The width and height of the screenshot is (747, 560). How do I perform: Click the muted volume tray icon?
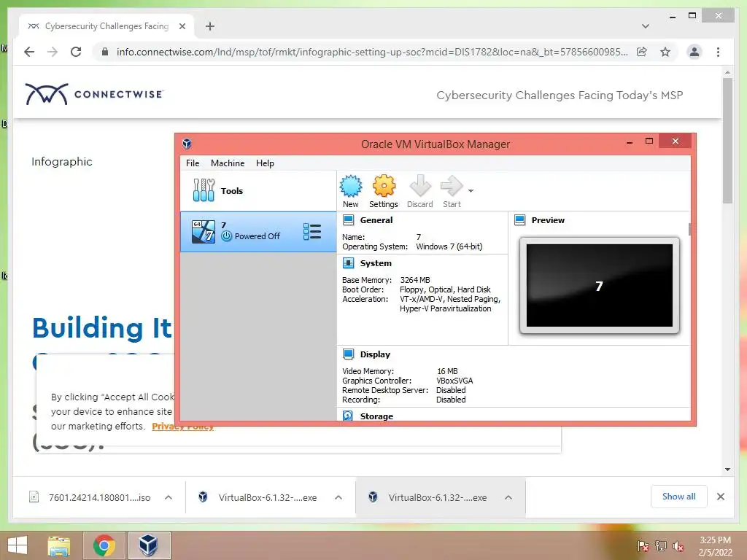point(678,546)
